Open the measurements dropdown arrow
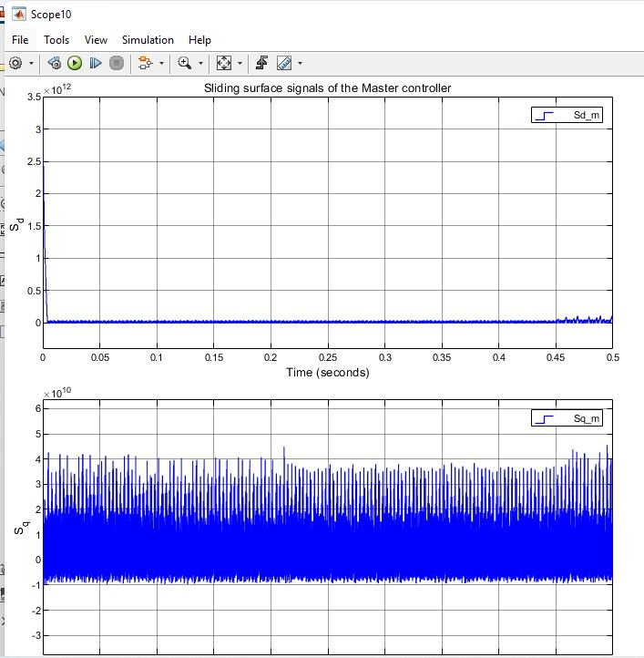Viewport: 644px width, 658px height. click(300, 64)
